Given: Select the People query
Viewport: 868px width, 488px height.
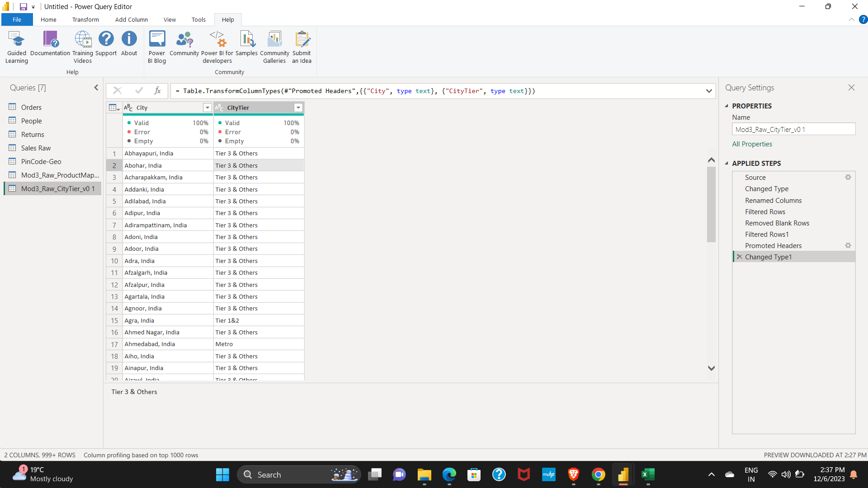Looking at the screenshot, I should coord(52,121).
